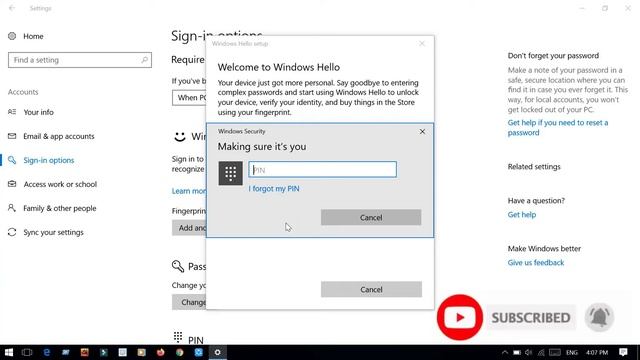Click the keypad icon beside PIN field
640x360 pixels.
231,173
